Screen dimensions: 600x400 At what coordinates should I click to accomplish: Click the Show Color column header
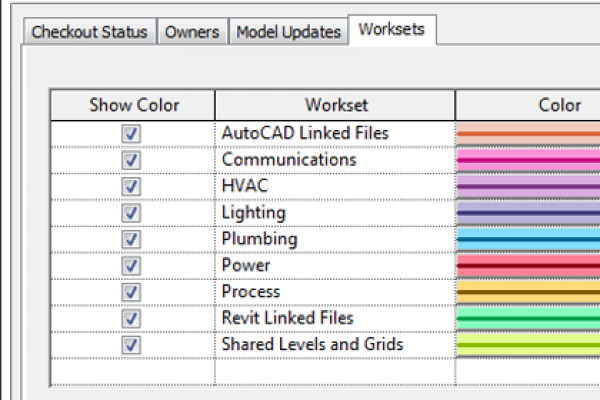pos(132,105)
